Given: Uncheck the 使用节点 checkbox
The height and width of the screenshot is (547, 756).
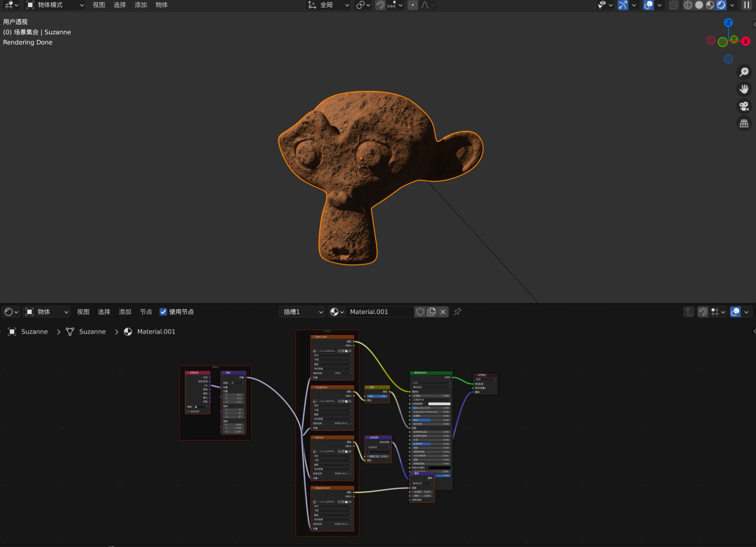Looking at the screenshot, I should point(163,312).
